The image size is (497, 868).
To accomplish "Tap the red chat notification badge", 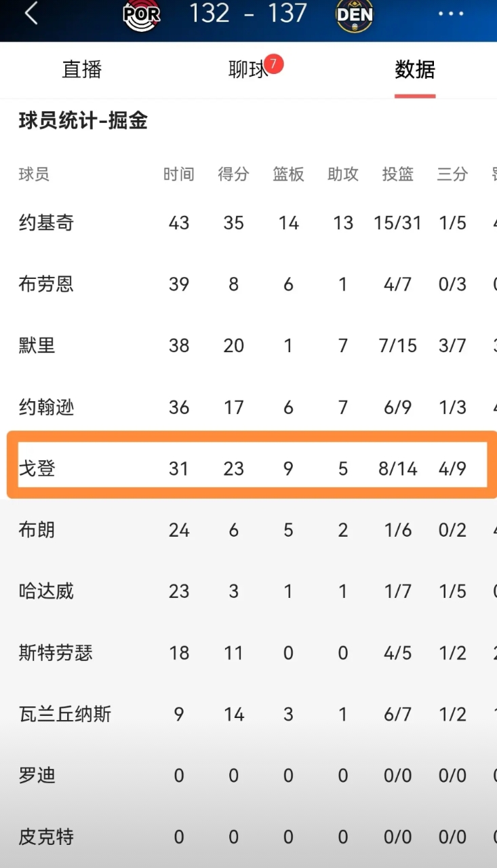I will click(x=273, y=64).
